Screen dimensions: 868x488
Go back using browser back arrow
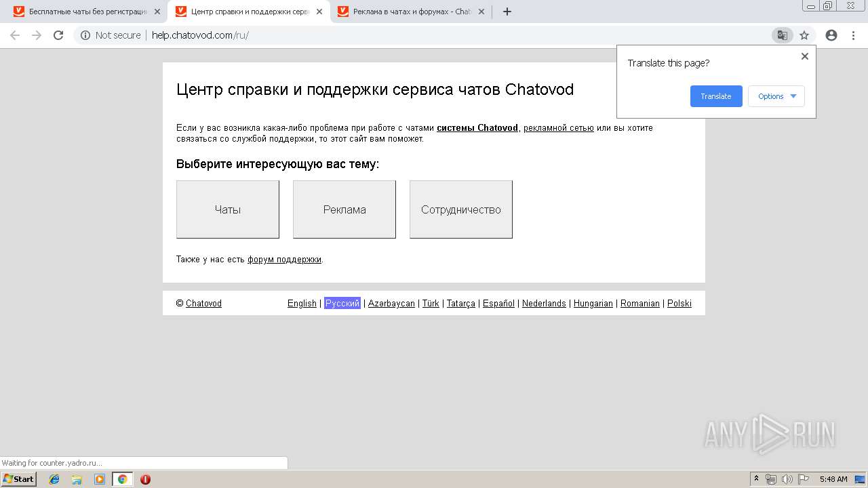tap(14, 35)
